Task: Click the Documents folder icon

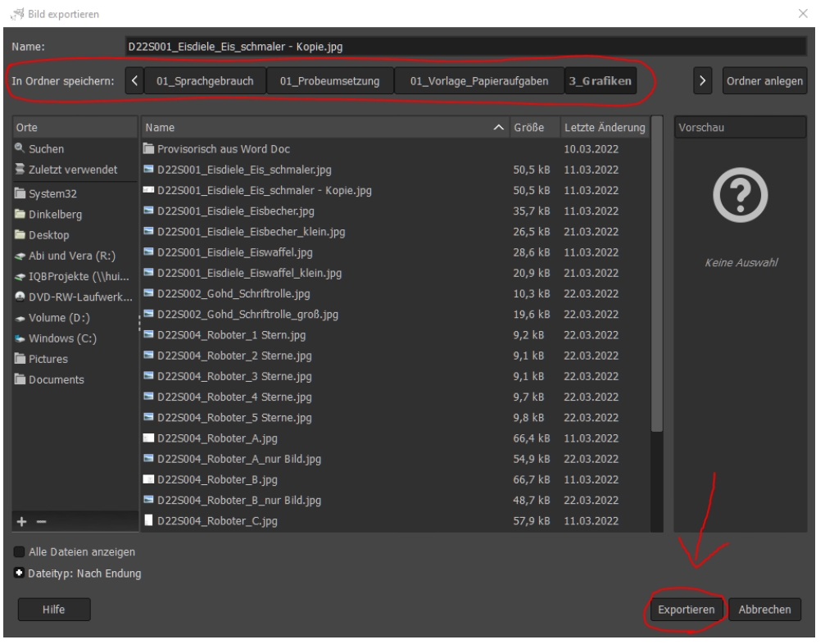Action: click(x=20, y=379)
